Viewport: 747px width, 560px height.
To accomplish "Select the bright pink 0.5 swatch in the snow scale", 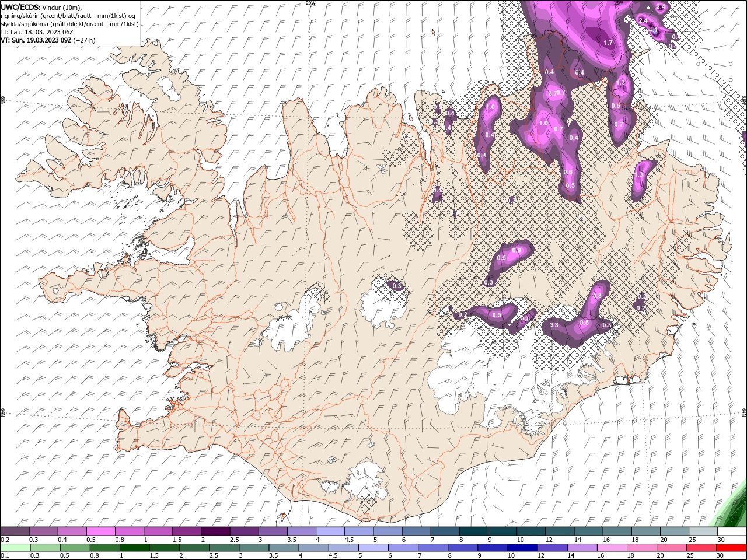I will (x=100, y=531).
